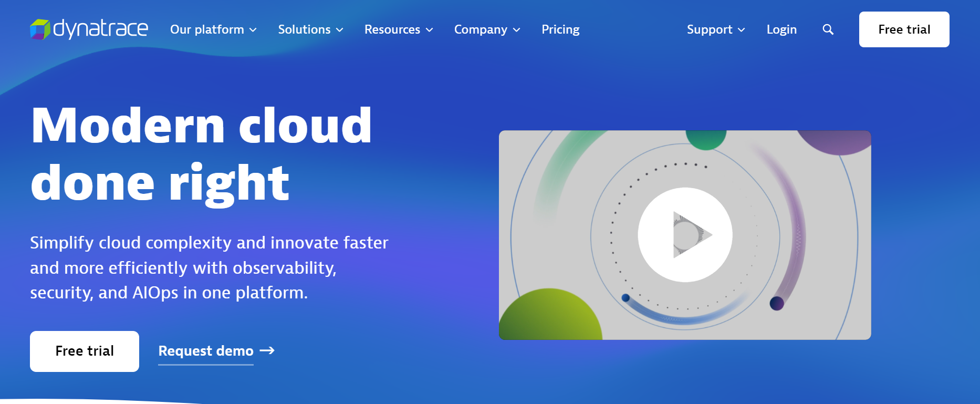Screen dimensions: 980x404
Task: Click the arrow next to Request demo
Action: pyautogui.click(x=267, y=350)
